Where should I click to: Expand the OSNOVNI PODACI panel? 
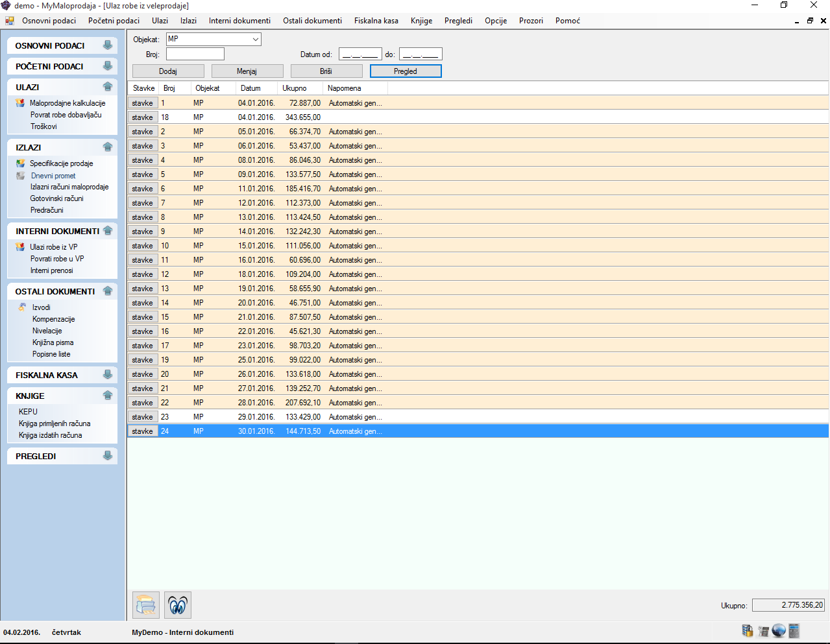pyautogui.click(x=108, y=45)
